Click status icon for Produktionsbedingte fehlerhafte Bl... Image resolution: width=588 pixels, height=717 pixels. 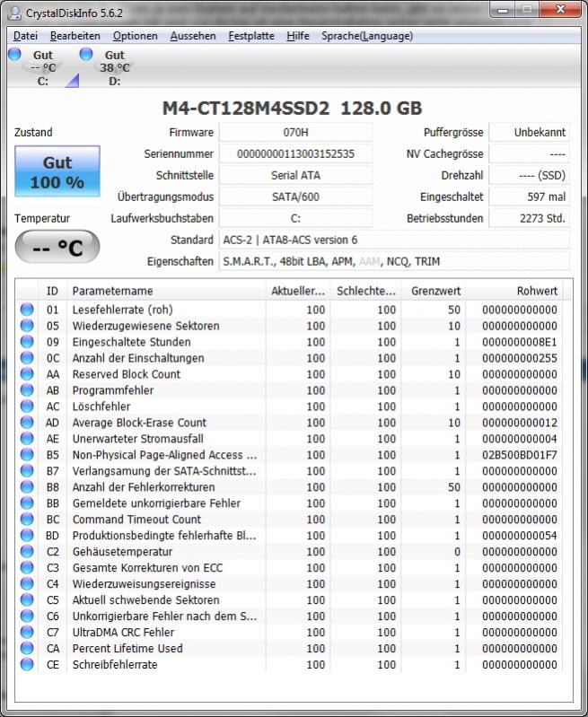(x=27, y=536)
